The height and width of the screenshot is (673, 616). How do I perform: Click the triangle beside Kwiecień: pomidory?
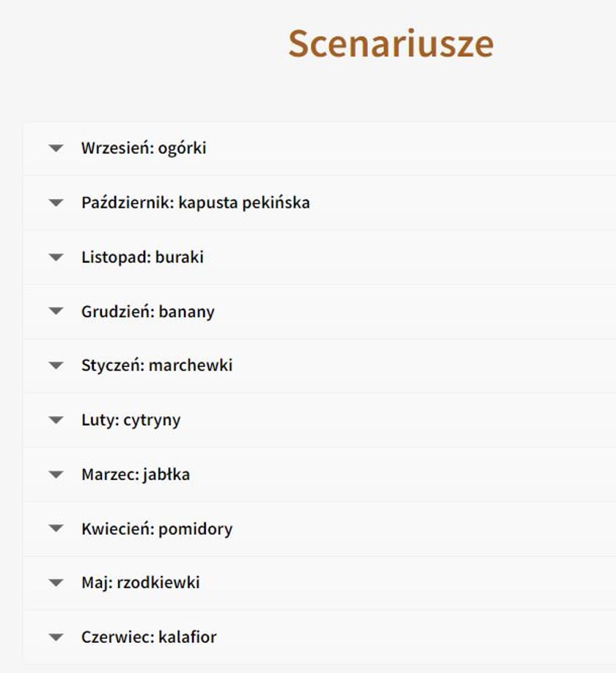(56, 528)
